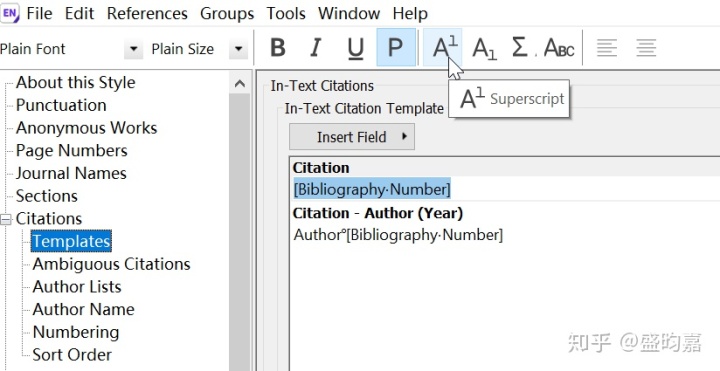Click the 'Citation - Author (Year)' heading
The width and height of the screenshot is (720, 371).
[x=378, y=213]
